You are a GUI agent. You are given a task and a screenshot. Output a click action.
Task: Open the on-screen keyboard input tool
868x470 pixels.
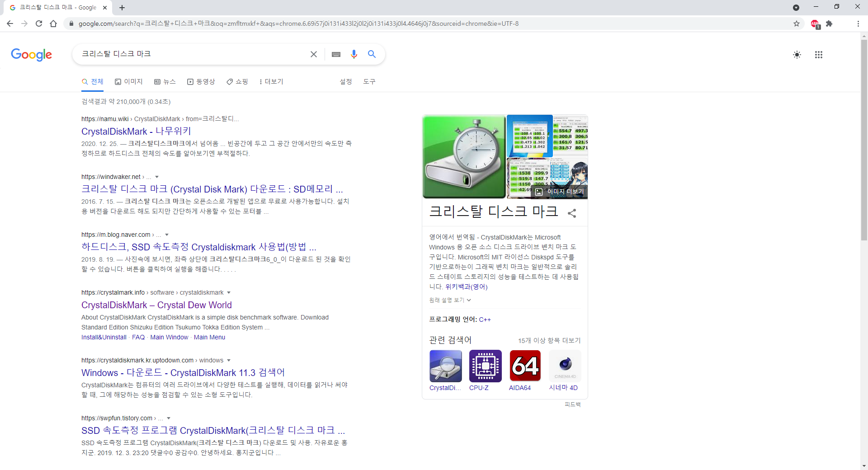point(336,54)
